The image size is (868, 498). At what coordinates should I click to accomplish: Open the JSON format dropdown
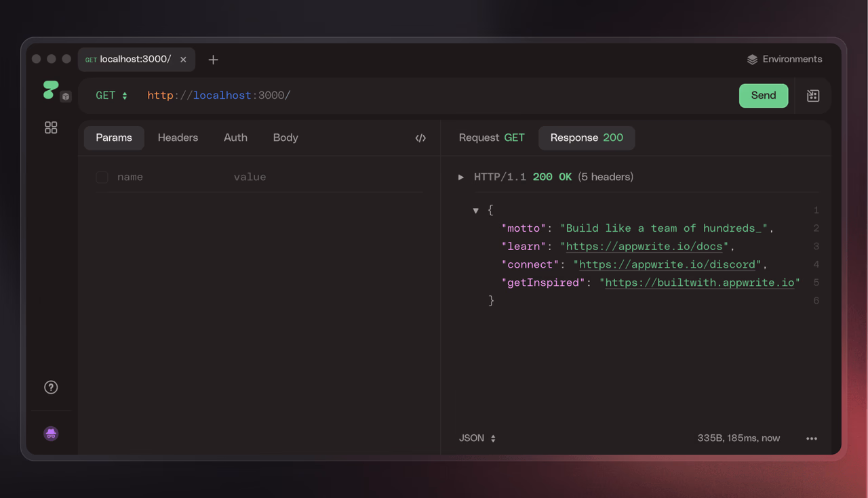pos(477,438)
